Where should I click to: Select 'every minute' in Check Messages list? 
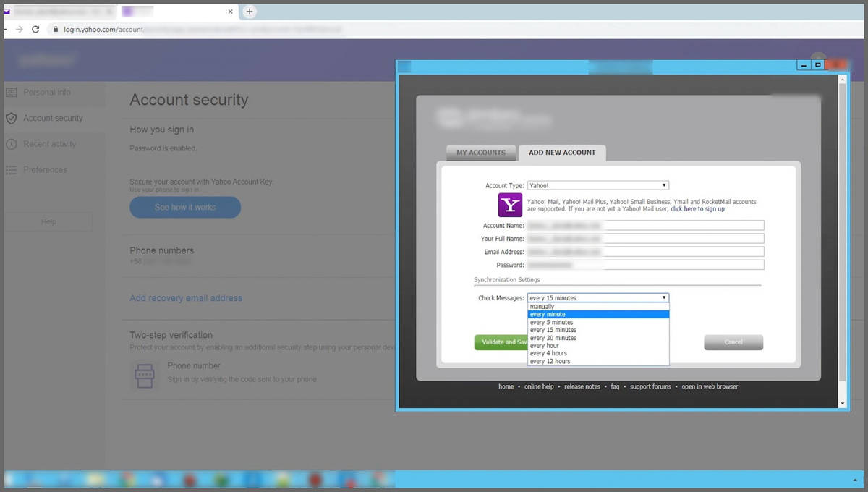coord(598,315)
